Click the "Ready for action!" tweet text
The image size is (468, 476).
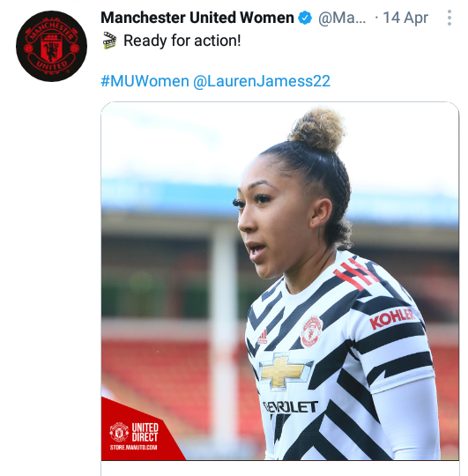pyautogui.click(x=182, y=41)
